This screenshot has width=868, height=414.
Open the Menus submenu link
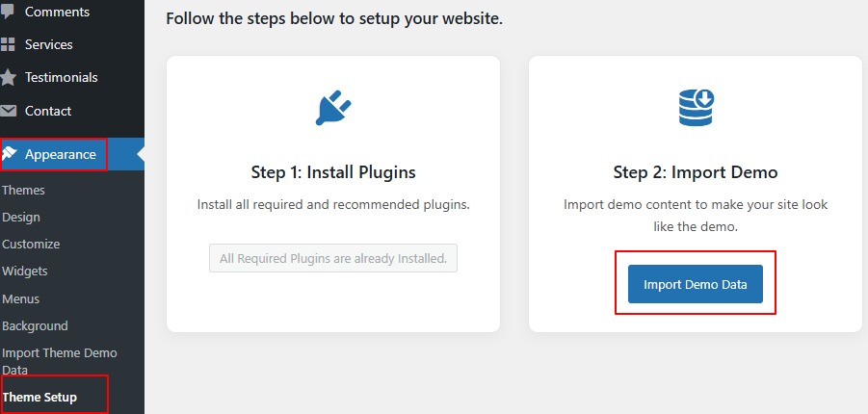(x=21, y=298)
